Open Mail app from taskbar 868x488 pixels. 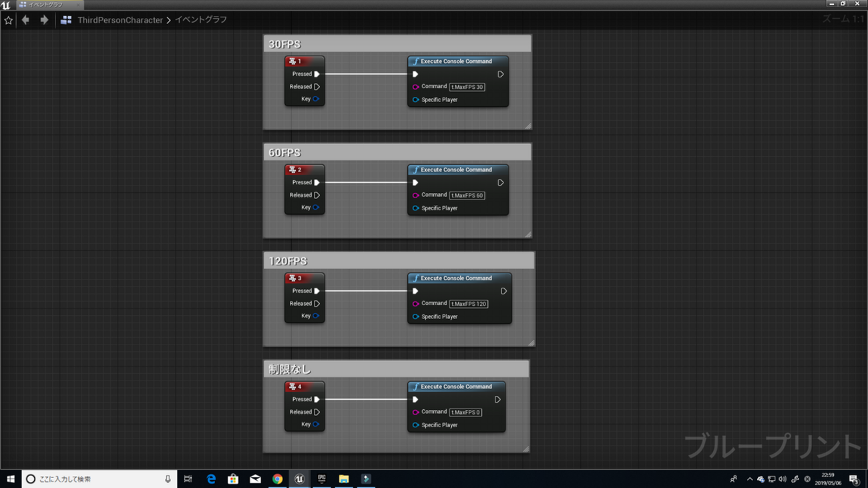pos(255,479)
